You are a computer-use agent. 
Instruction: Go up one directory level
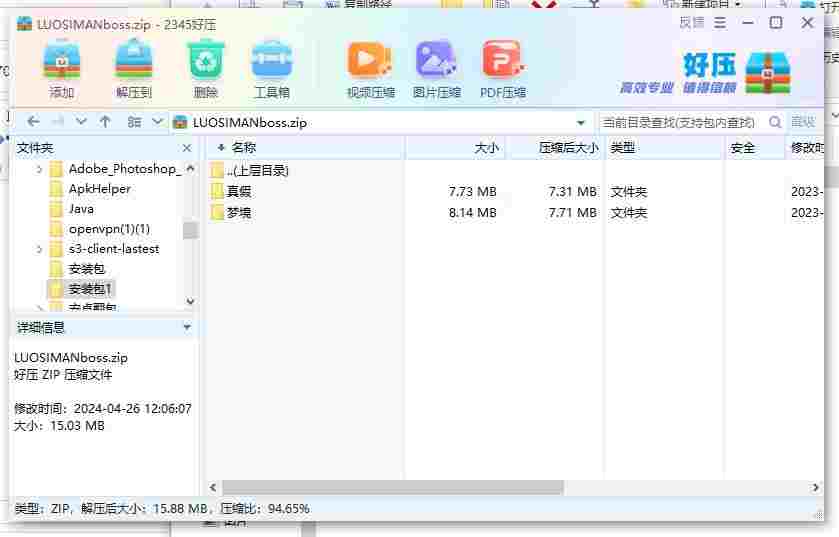105,122
